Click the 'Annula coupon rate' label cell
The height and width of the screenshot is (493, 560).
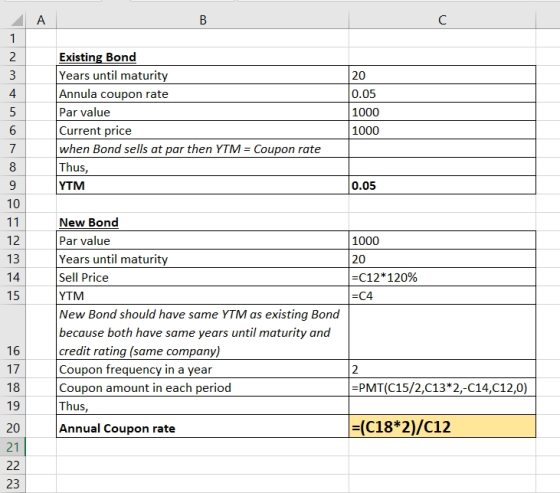[x=202, y=94]
